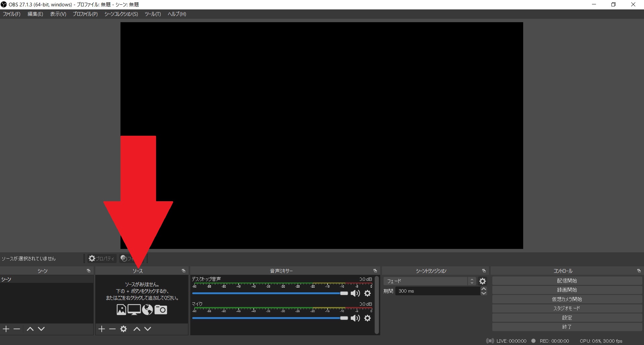Click the デスクトップ音声 channel label
The height and width of the screenshot is (345, 644).
(206, 279)
